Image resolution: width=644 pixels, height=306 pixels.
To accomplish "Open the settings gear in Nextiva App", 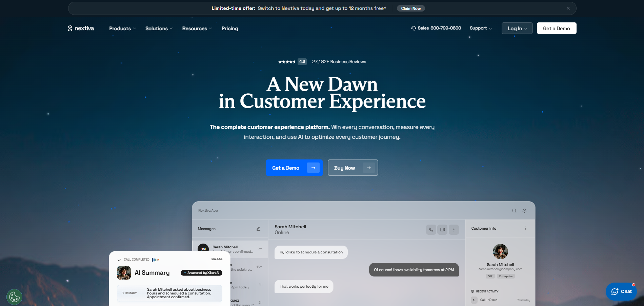I will (524, 211).
